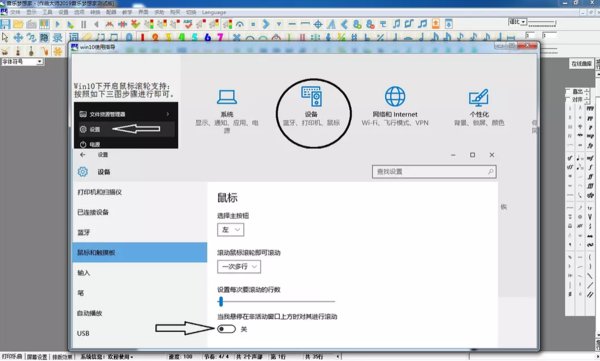Click the 设备 devices icon in guide
The height and width of the screenshot is (361, 600).
(x=311, y=96)
